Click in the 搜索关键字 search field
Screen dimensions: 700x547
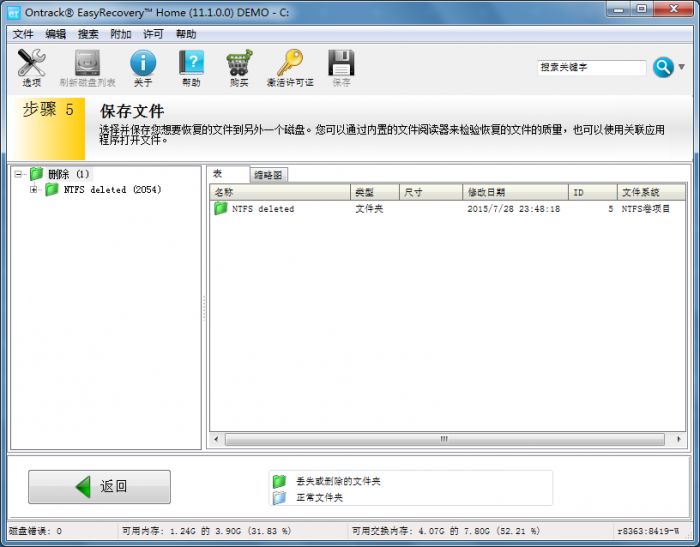click(x=592, y=68)
